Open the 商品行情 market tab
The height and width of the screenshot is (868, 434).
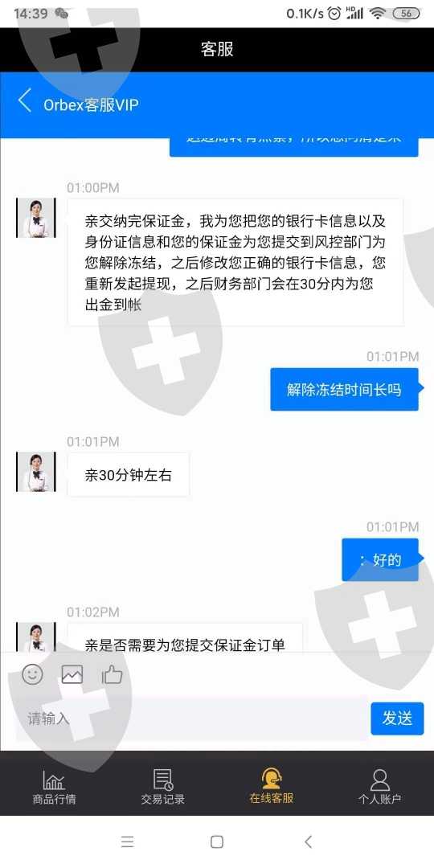(55, 786)
